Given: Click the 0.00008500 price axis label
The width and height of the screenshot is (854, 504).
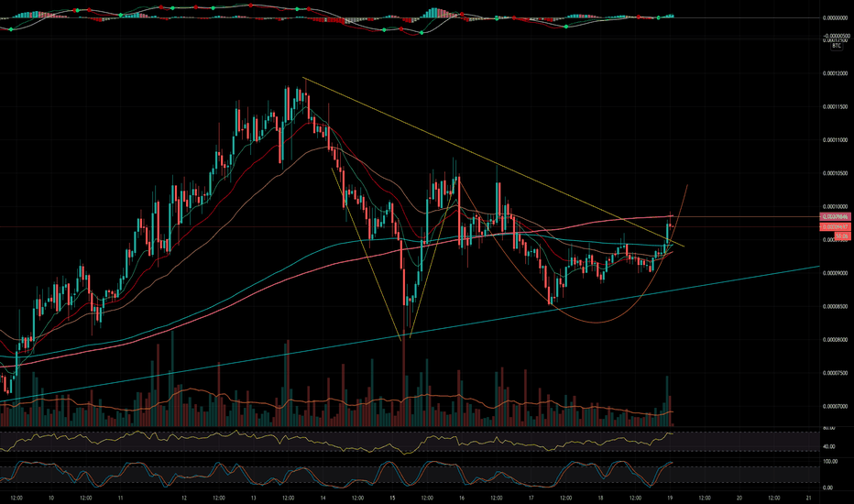Looking at the screenshot, I should point(835,306).
